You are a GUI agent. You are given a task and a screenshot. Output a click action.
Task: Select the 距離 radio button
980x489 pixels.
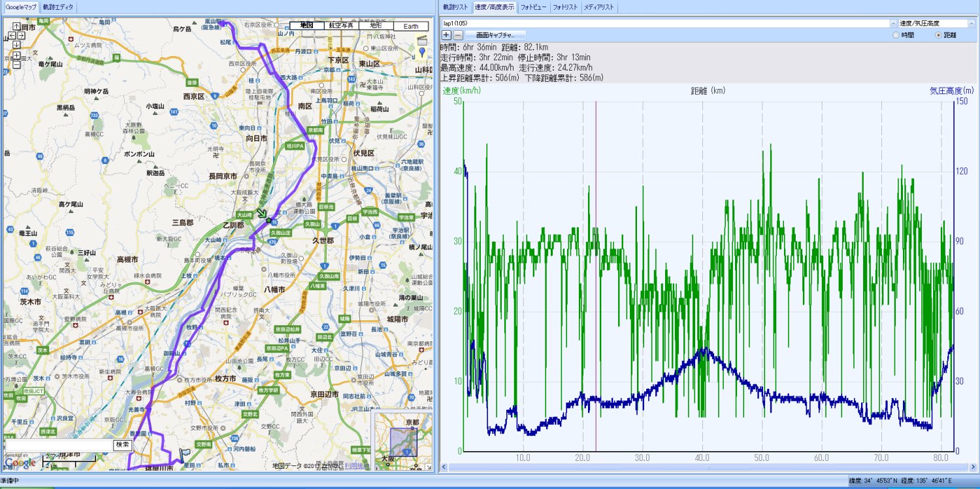pos(939,35)
